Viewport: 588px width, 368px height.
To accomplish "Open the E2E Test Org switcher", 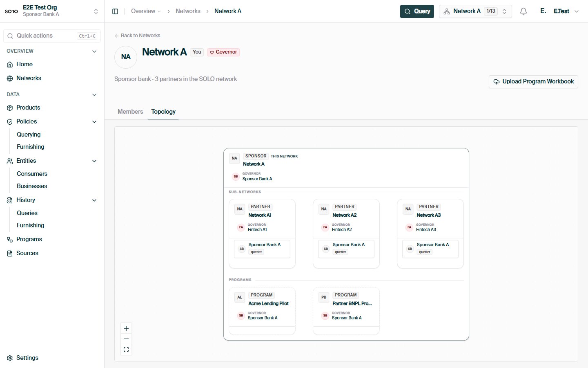I will (52, 11).
